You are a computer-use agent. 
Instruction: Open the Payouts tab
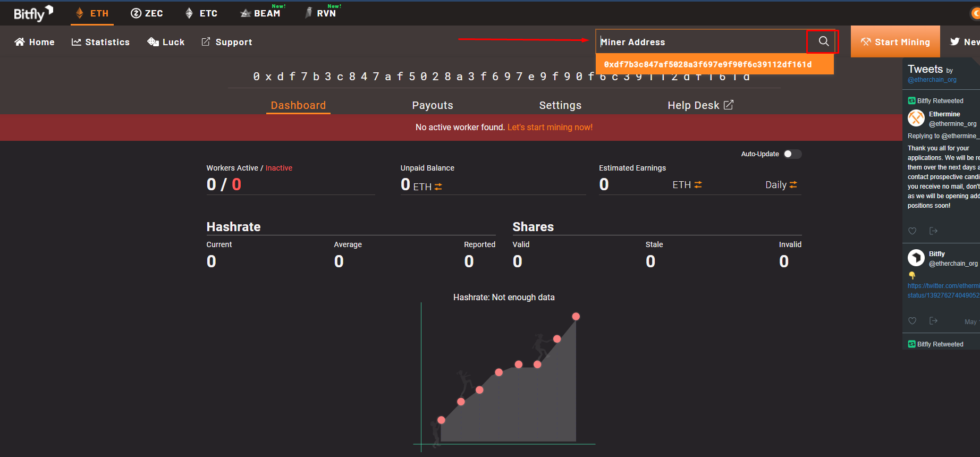pyautogui.click(x=433, y=105)
